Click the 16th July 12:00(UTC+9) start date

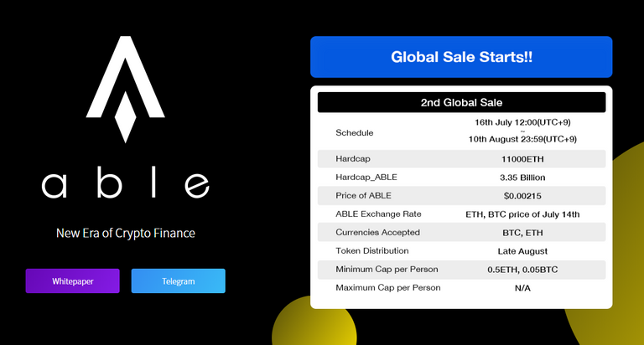(522, 122)
